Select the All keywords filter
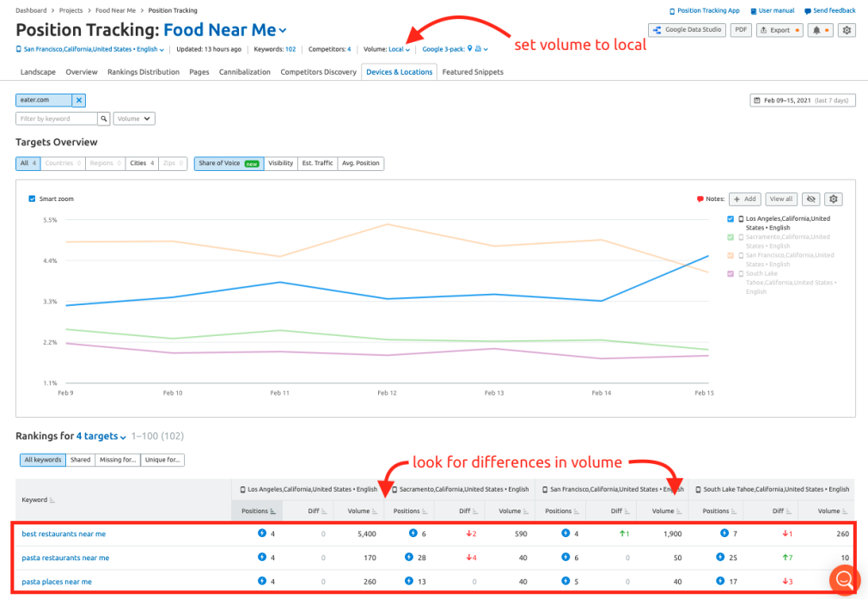Image resolution: width=868 pixels, height=599 pixels. (43, 460)
